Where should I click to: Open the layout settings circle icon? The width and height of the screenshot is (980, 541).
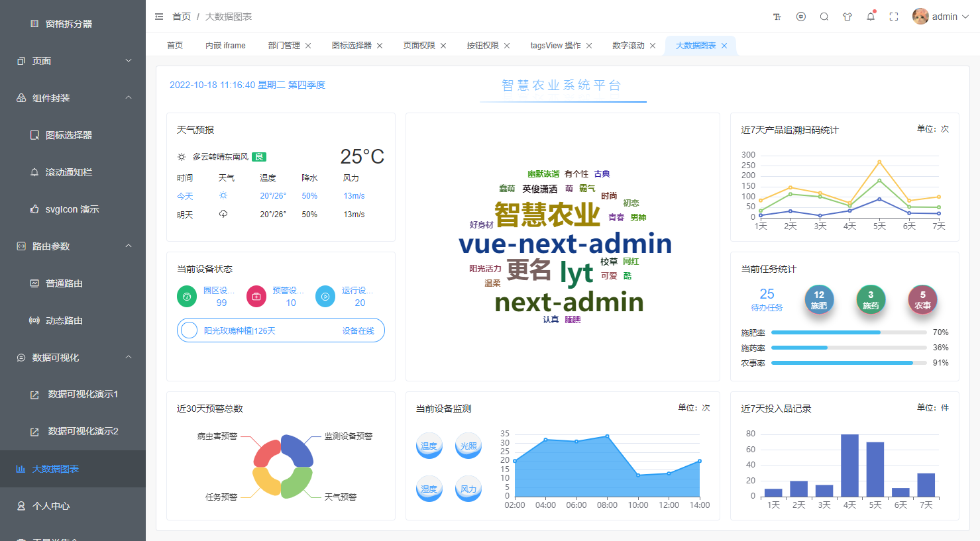801,17
